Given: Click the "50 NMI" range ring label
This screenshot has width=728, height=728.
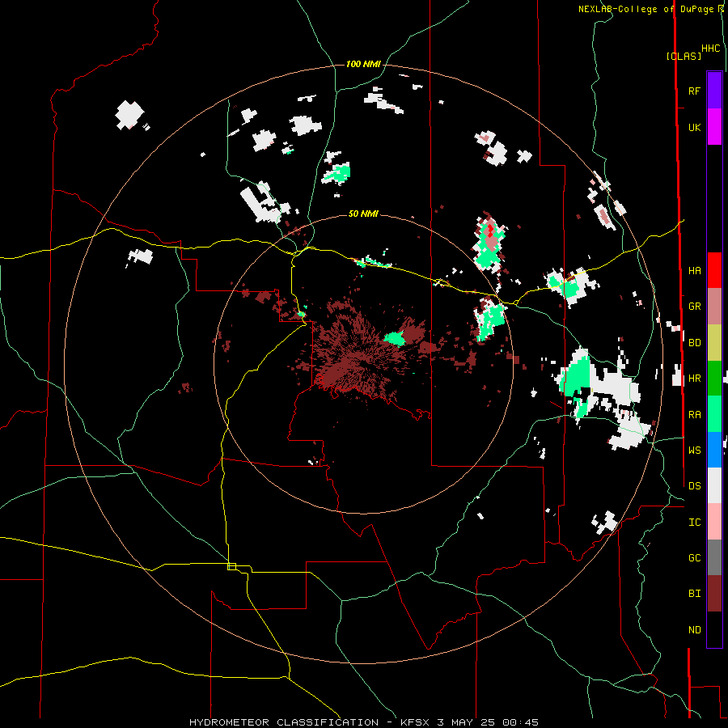Looking at the screenshot, I should tap(363, 214).
